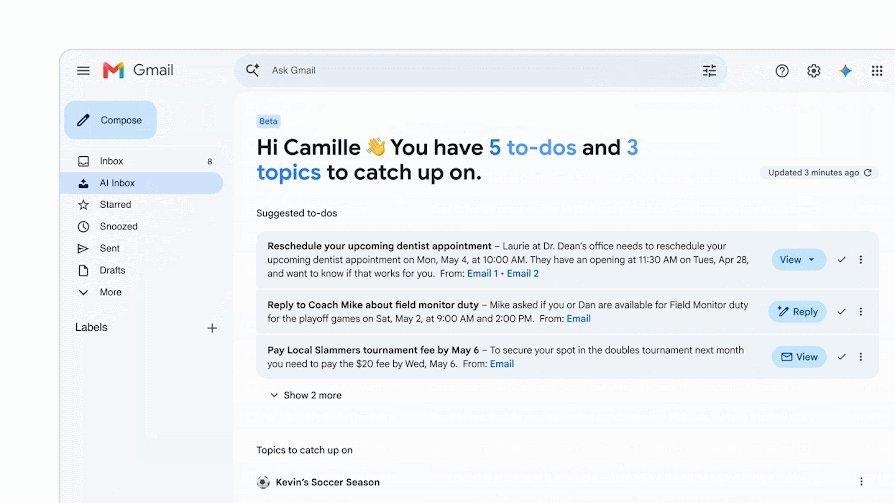
Task: Open the Email 2 link
Action: tap(523, 273)
